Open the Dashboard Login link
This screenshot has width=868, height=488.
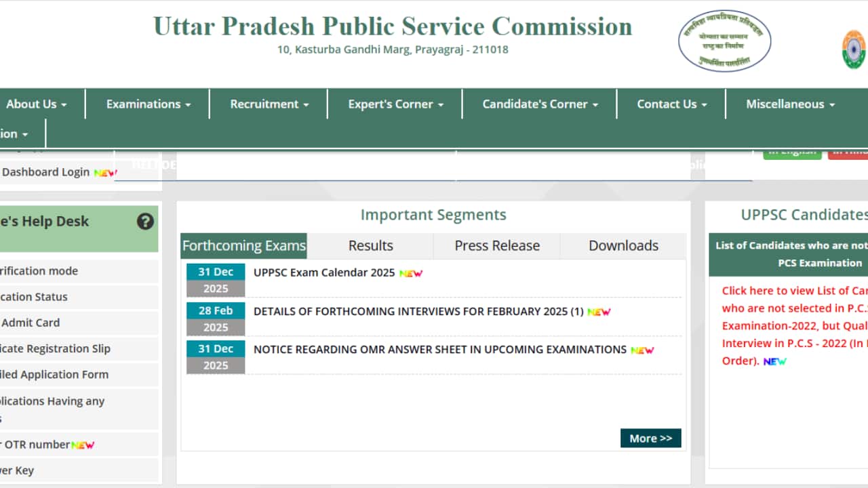coord(46,171)
